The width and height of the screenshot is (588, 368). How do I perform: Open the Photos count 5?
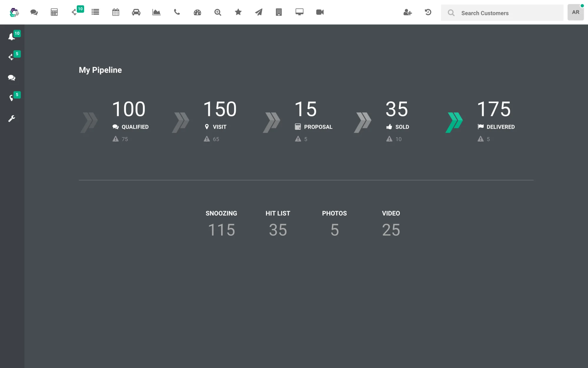[335, 230]
